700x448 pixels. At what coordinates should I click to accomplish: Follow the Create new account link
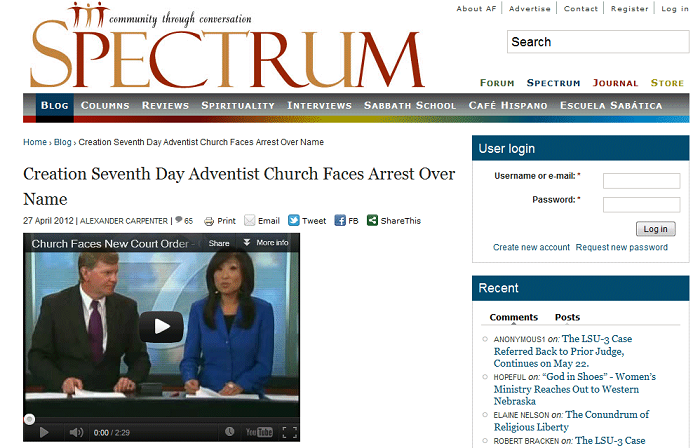(531, 247)
